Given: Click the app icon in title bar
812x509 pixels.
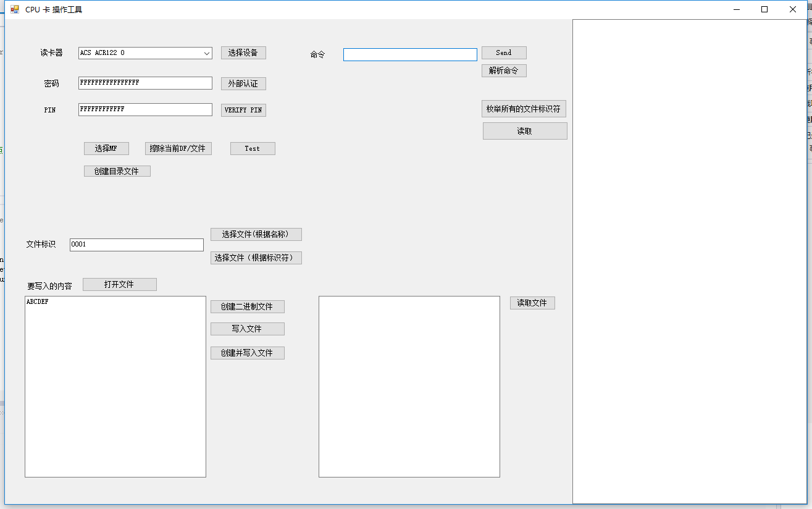Looking at the screenshot, I should pyautogui.click(x=15, y=9).
